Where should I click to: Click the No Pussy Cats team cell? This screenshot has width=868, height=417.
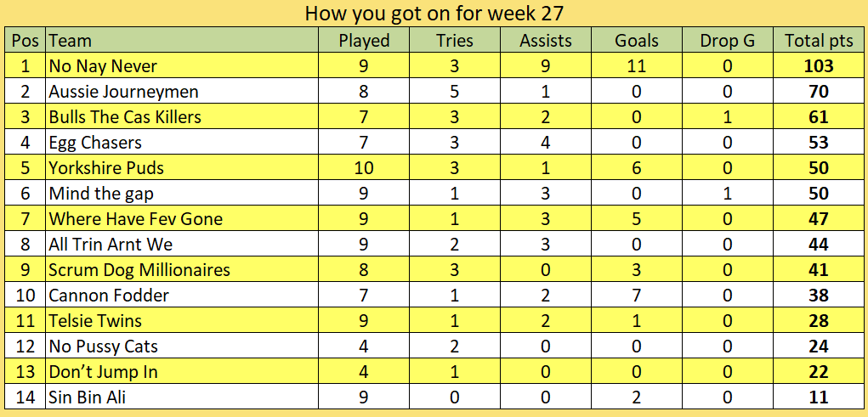tap(182, 346)
